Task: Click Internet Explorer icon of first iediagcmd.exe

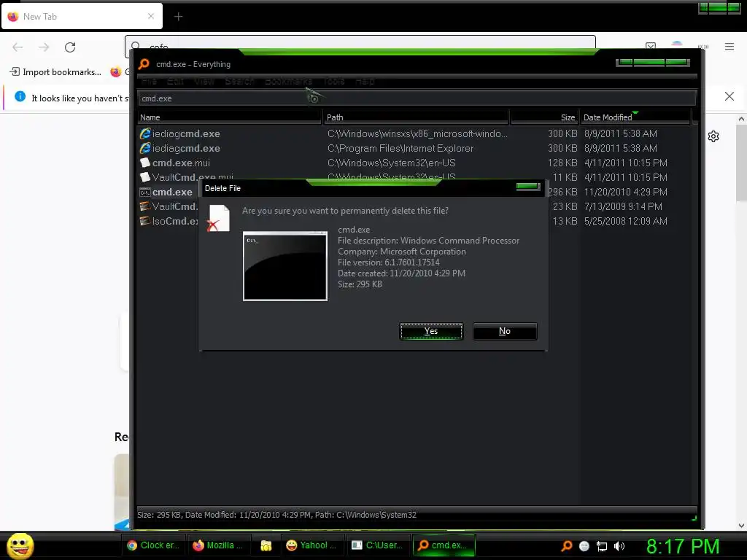Action: coord(145,134)
